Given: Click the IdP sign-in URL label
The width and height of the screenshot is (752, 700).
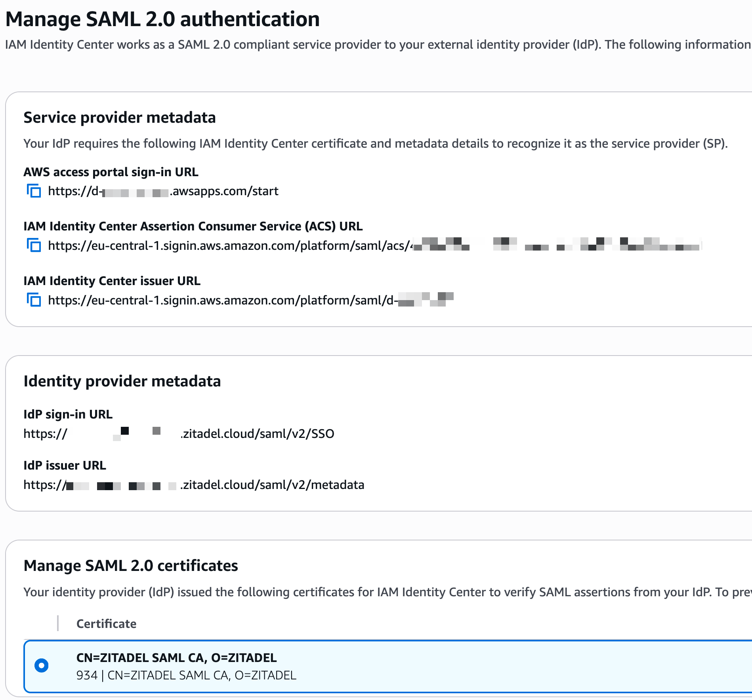Looking at the screenshot, I should (68, 415).
